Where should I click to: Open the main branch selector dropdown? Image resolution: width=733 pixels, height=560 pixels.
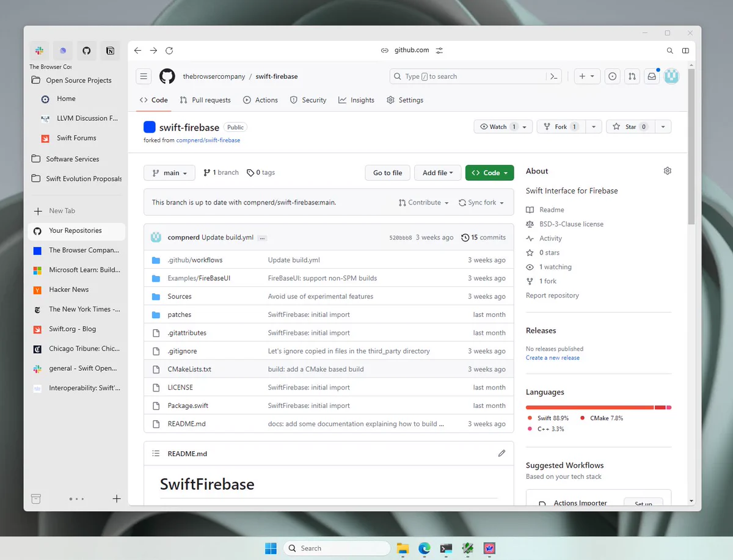(x=169, y=173)
